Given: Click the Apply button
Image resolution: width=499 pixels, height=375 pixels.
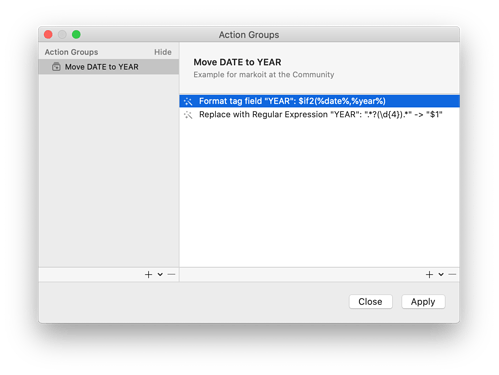Looking at the screenshot, I should (x=423, y=302).
